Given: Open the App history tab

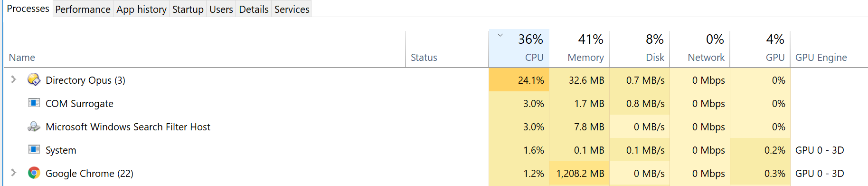Looking at the screenshot, I should click(142, 9).
